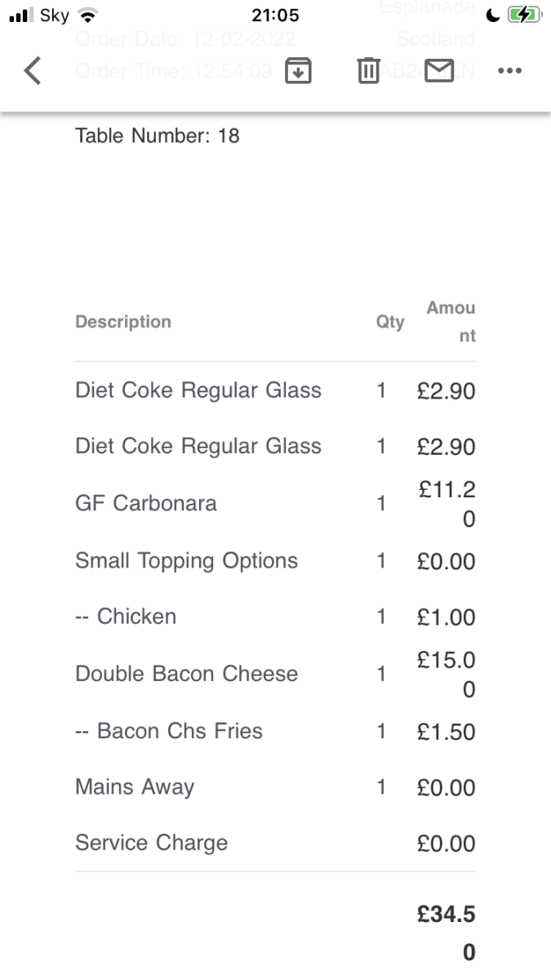Tap the Description column header
Screen dimensions: 551x980
(123, 322)
